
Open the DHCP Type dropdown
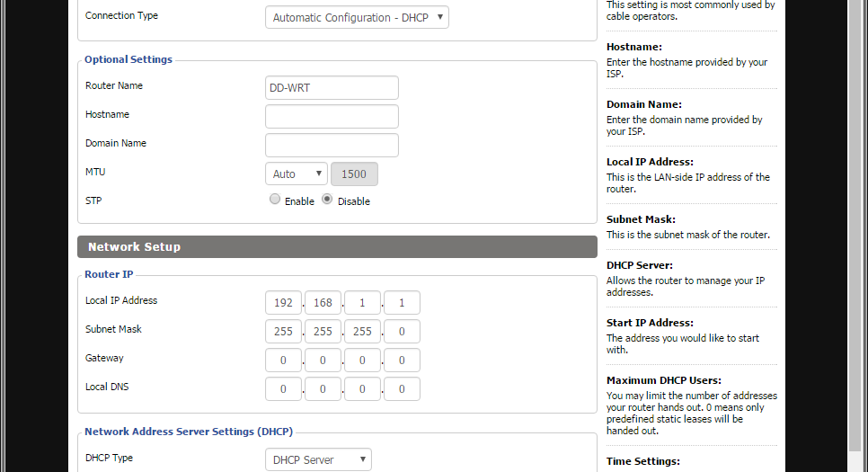[318, 459]
